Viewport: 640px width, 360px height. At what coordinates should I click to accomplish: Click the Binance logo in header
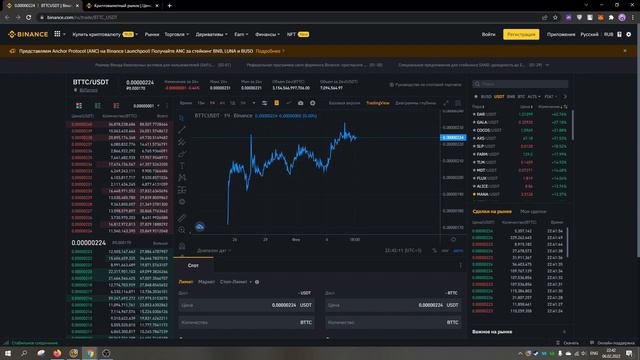tap(28, 34)
